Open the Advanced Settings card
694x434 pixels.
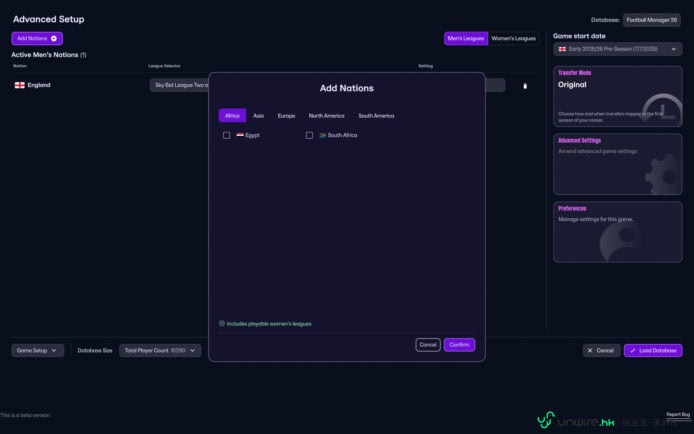point(617,164)
